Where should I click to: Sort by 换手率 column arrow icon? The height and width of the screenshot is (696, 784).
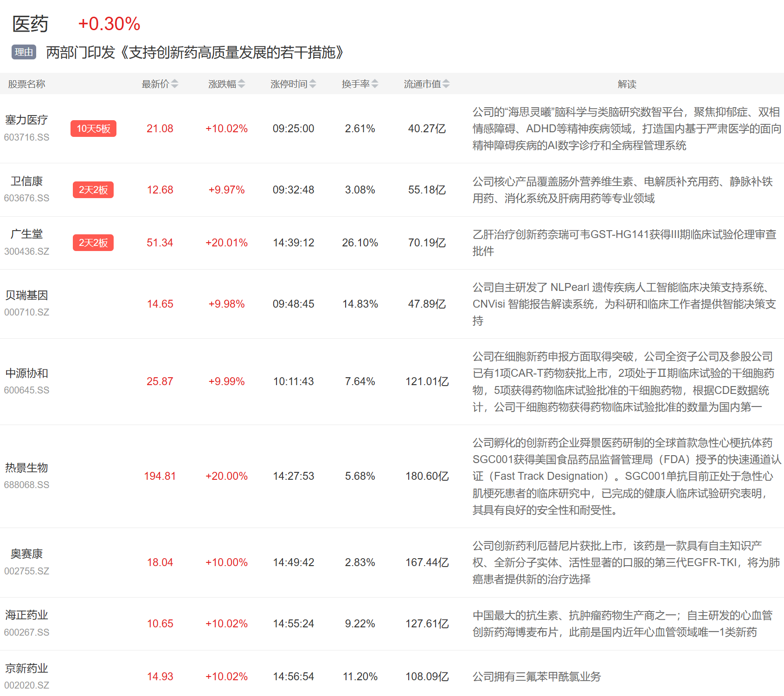(x=375, y=84)
